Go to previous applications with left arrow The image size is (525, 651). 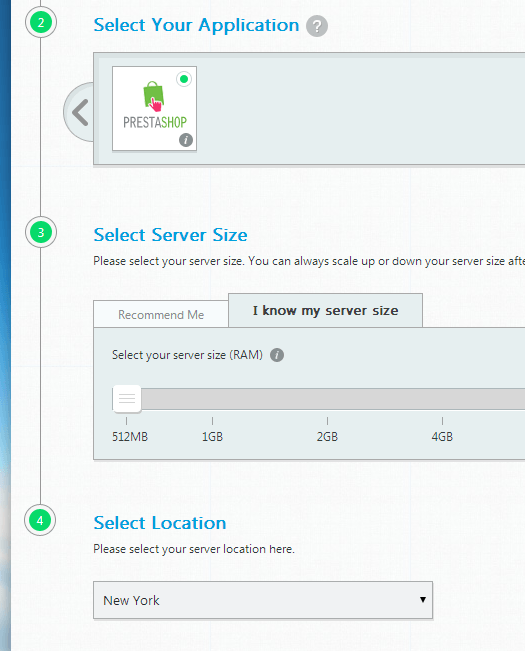[x=80, y=112]
